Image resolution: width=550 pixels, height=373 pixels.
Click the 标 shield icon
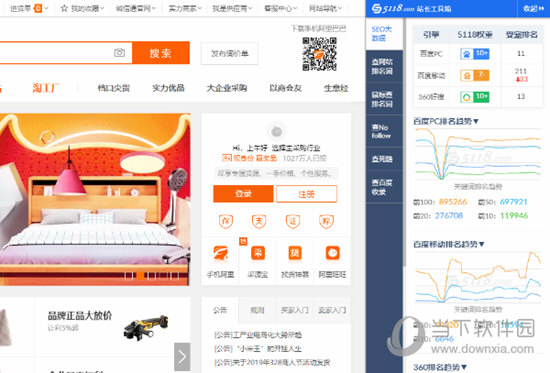(x=326, y=221)
